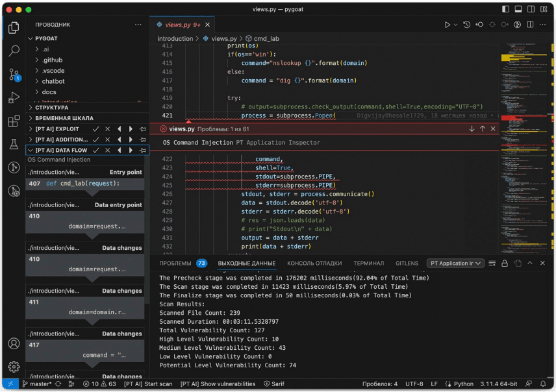556x392 pixels.
Task: Click the Split Editor icon in editor toolbar
Action: (530, 25)
